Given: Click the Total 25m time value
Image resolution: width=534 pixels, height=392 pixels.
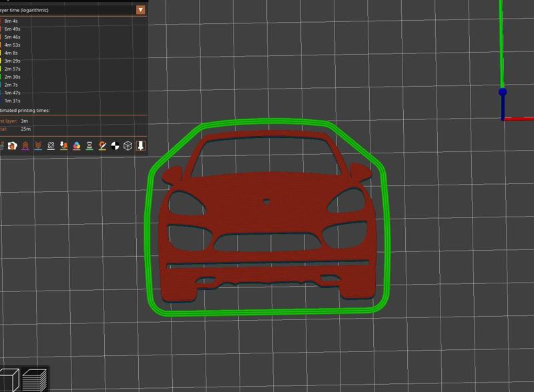Looking at the screenshot, I should point(25,129).
